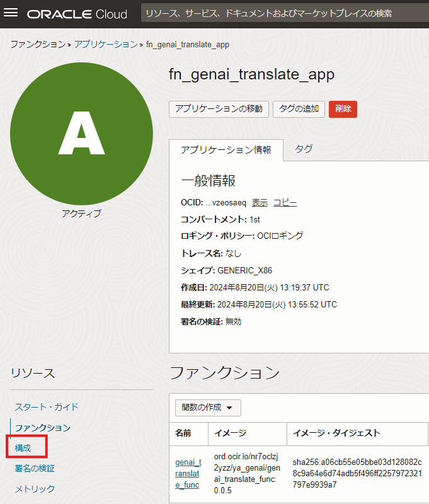Click the Oracle Cloud logo

(x=77, y=14)
